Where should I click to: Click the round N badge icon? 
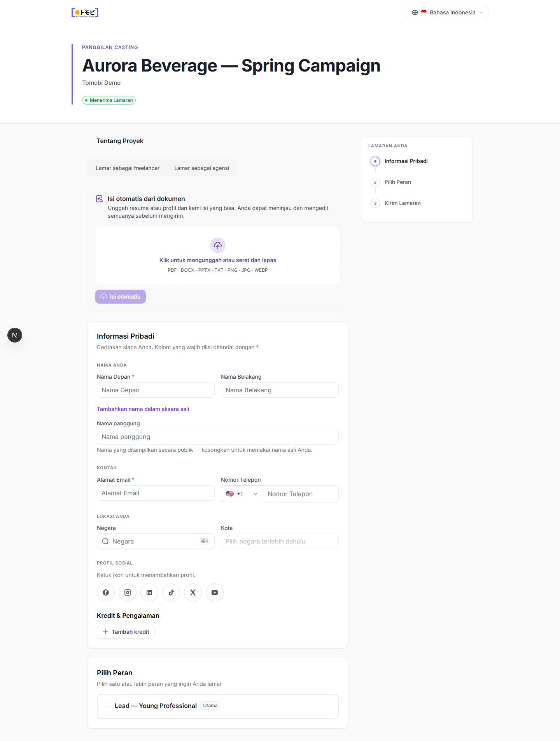point(15,335)
